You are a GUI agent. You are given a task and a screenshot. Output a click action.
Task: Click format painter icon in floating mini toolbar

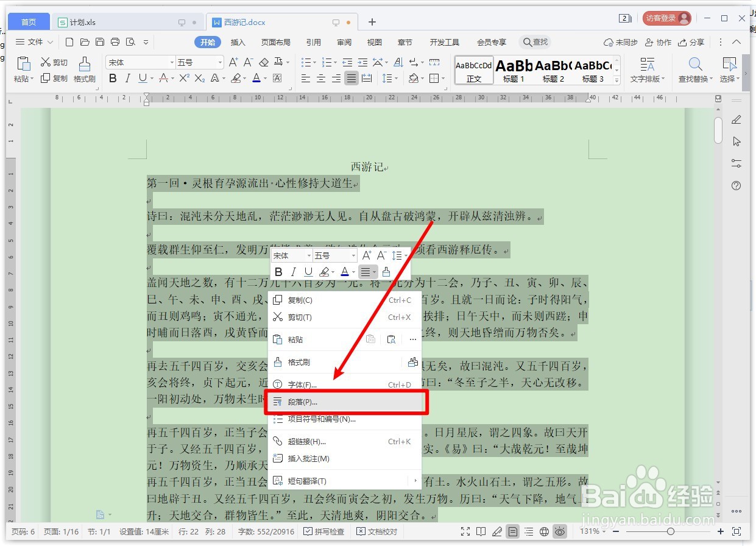[x=386, y=272]
